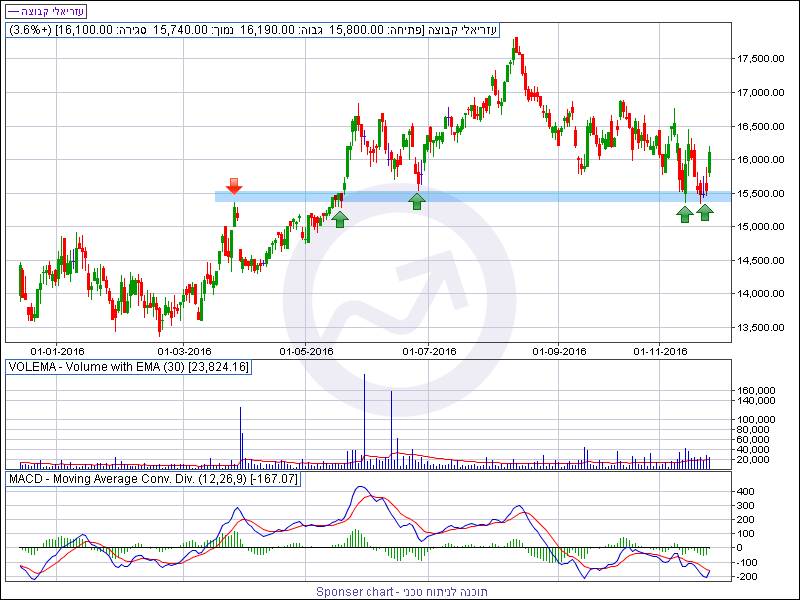This screenshot has width=800, height=600.
Task: Click the opening price 15,800.00 in header
Action: click(x=356, y=30)
